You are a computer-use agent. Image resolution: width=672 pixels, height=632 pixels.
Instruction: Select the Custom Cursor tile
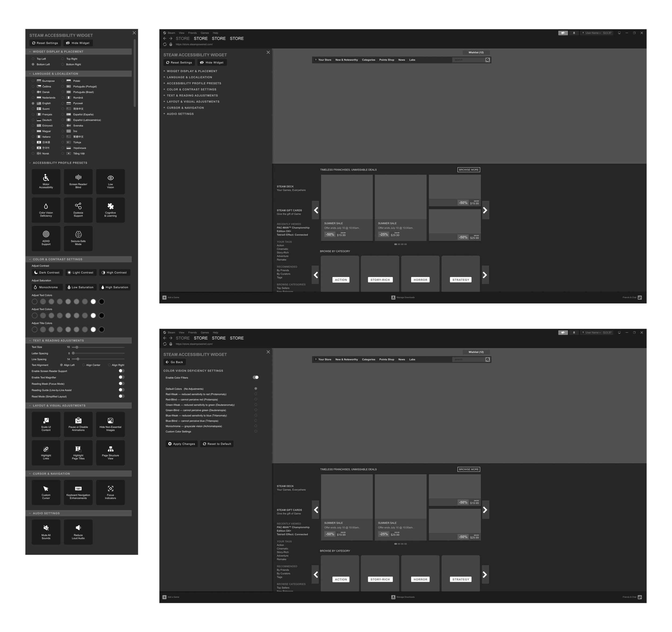46,492
